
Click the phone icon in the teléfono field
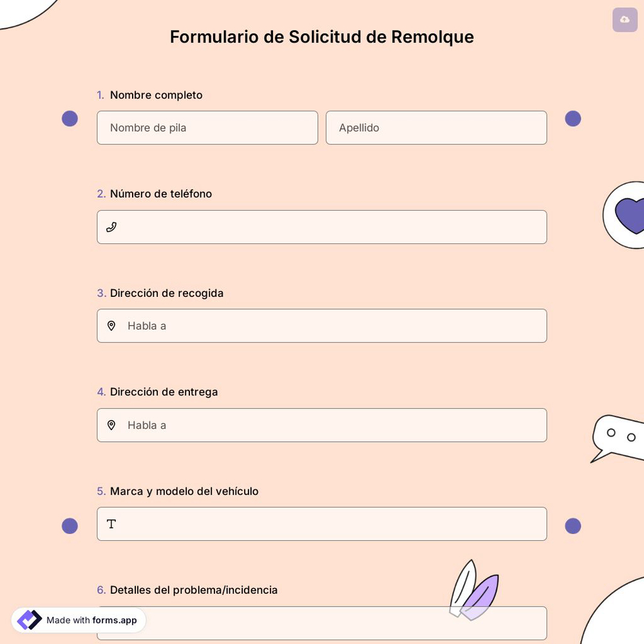tap(111, 227)
